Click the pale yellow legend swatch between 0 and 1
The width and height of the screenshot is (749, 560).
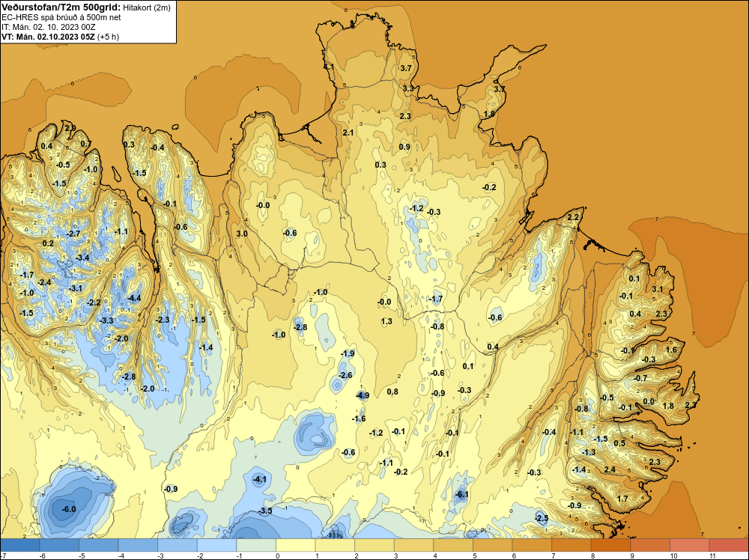coord(295,545)
